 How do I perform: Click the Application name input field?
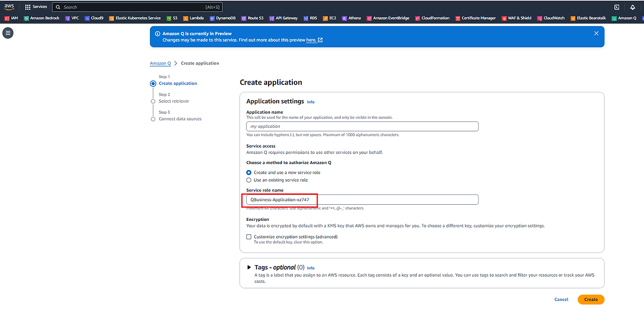click(362, 126)
